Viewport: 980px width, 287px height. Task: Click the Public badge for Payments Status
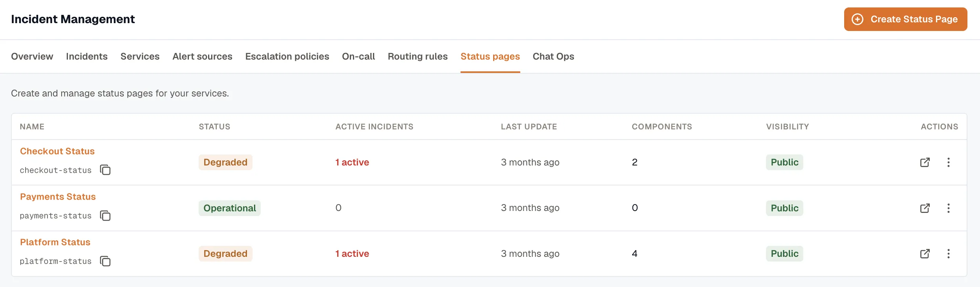pyautogui.click(x=784, y=208)
